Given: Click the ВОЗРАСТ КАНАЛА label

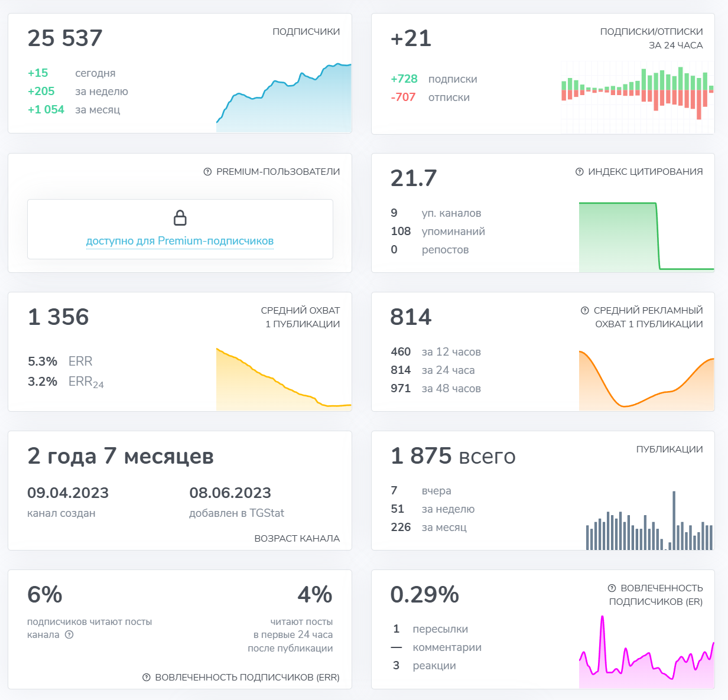Looking at the screenshot, I should tap(297, 539).
